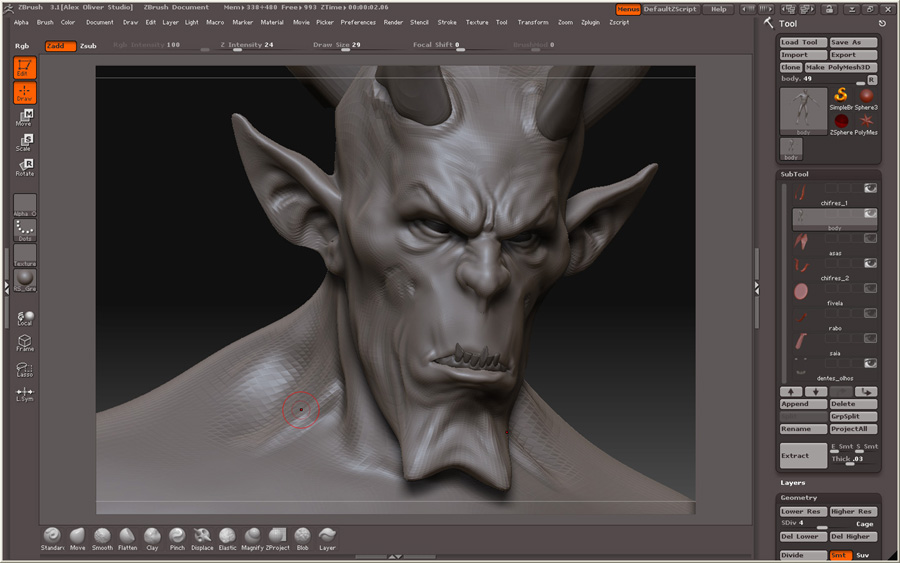This screenshot has height=563, width=900.
Task: Select the Pinch brush
Action: click(x=177, y=539)
